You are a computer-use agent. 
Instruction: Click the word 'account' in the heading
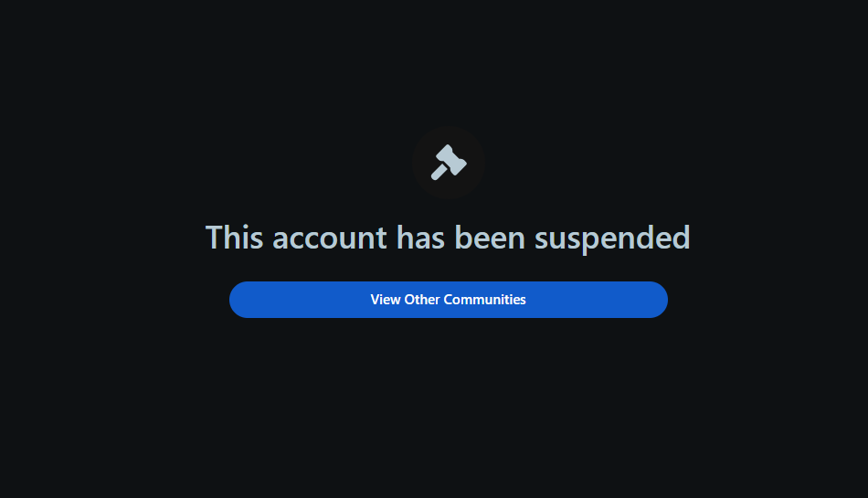point(329,239)
